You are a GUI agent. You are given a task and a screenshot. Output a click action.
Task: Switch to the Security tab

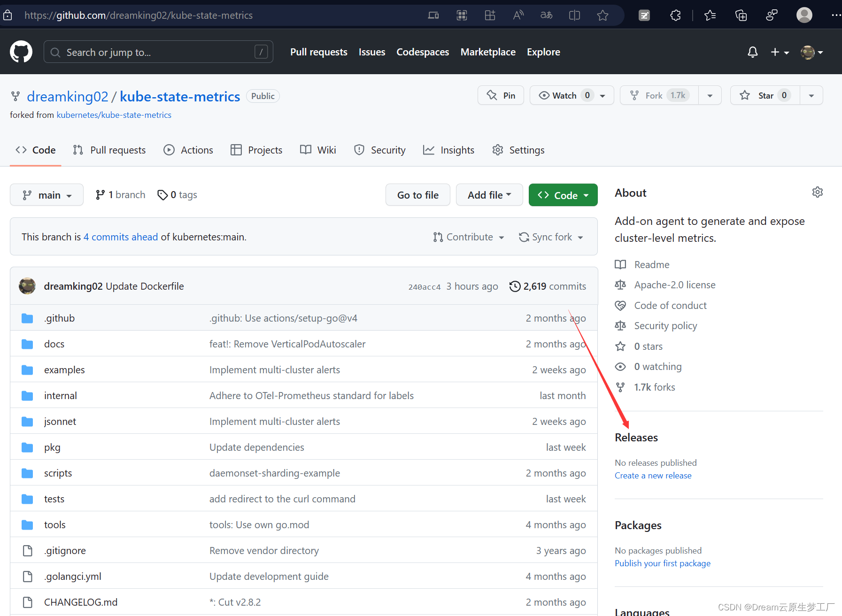(x=380, y=150)
